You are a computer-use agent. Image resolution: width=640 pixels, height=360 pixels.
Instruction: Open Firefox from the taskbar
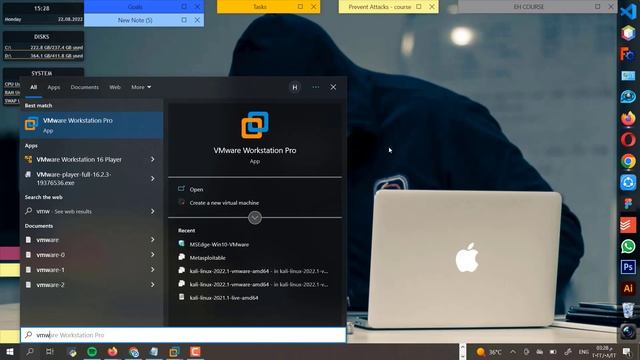click(113, 352)
